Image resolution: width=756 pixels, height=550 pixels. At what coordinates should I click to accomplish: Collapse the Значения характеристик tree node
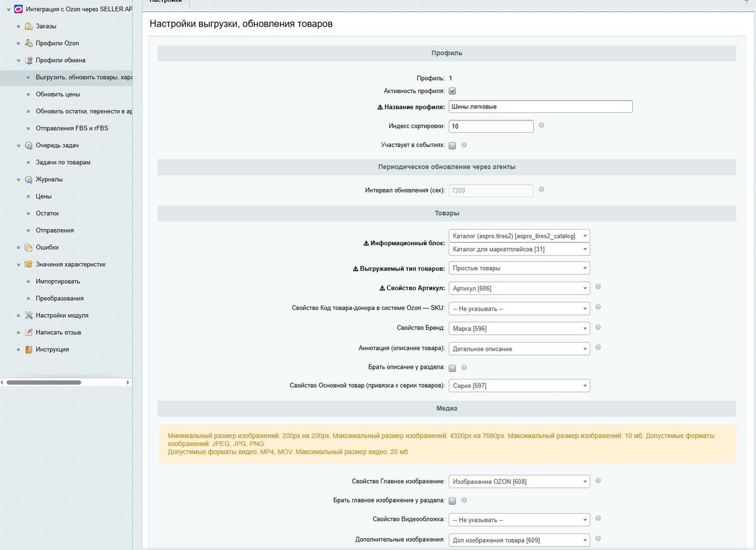(x=19, y=264)
